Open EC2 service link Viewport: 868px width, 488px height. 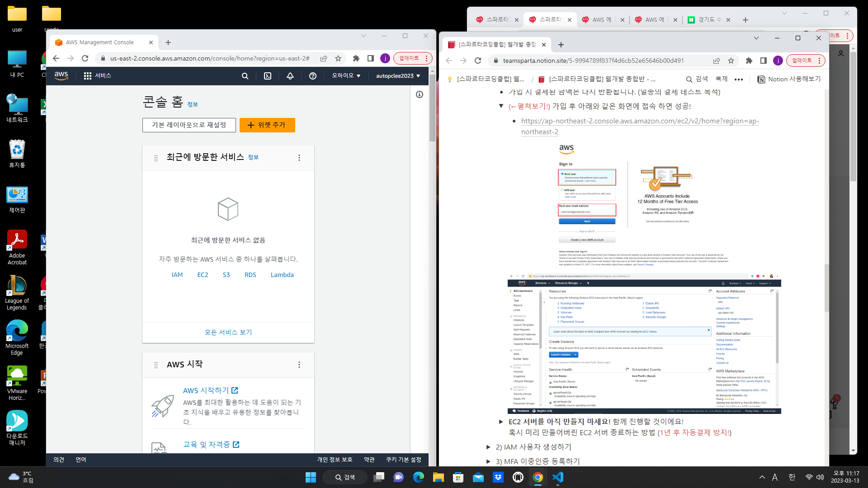point(203,275)
